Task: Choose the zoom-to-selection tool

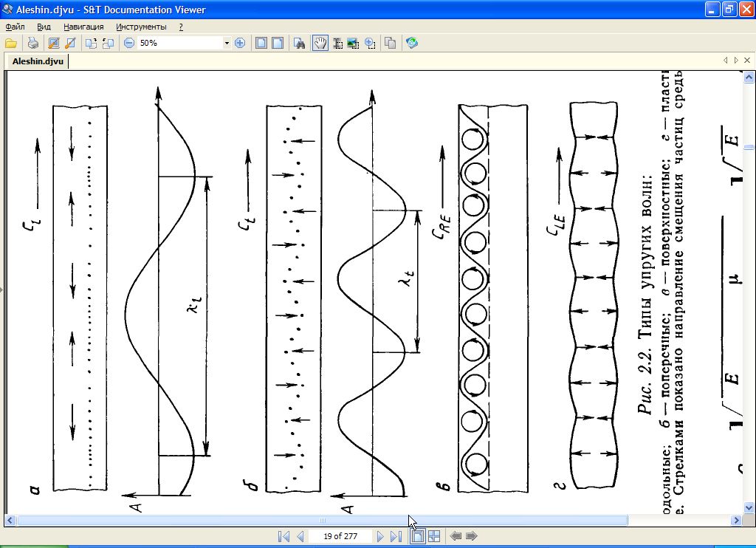Action: (370, 44)
